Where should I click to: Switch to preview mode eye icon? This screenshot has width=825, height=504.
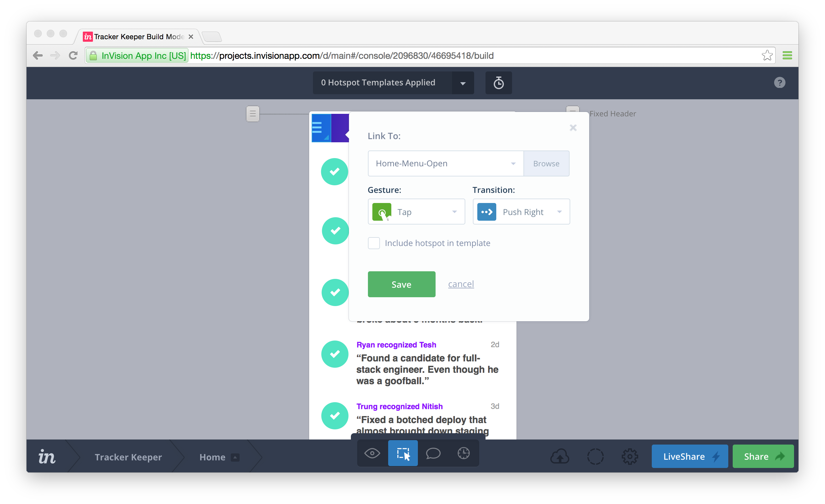[372, 453]
